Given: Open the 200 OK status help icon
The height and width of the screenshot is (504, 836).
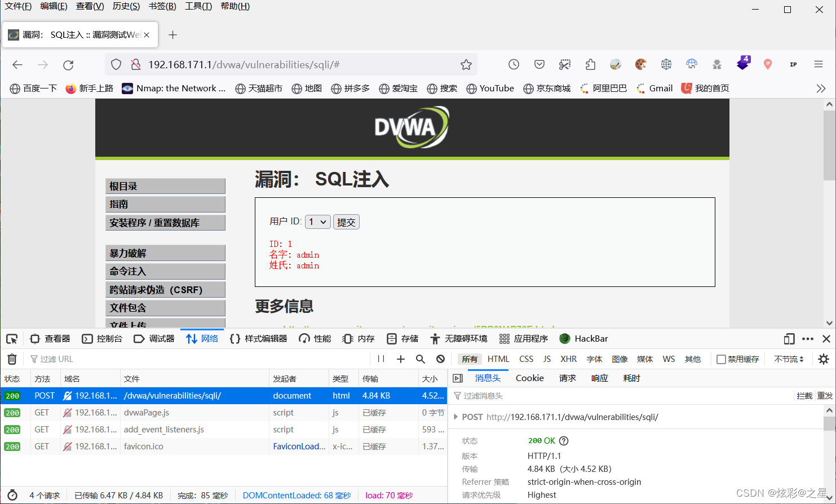Looking at the screenshot, I should (x=564, y=441).
